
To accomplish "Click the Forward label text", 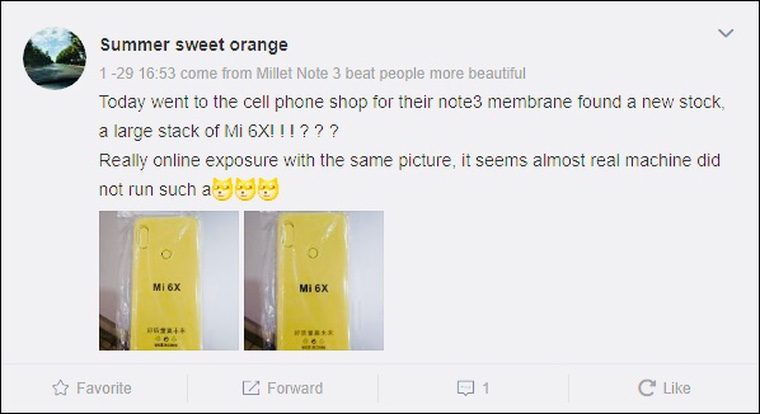I will point(295,388).
